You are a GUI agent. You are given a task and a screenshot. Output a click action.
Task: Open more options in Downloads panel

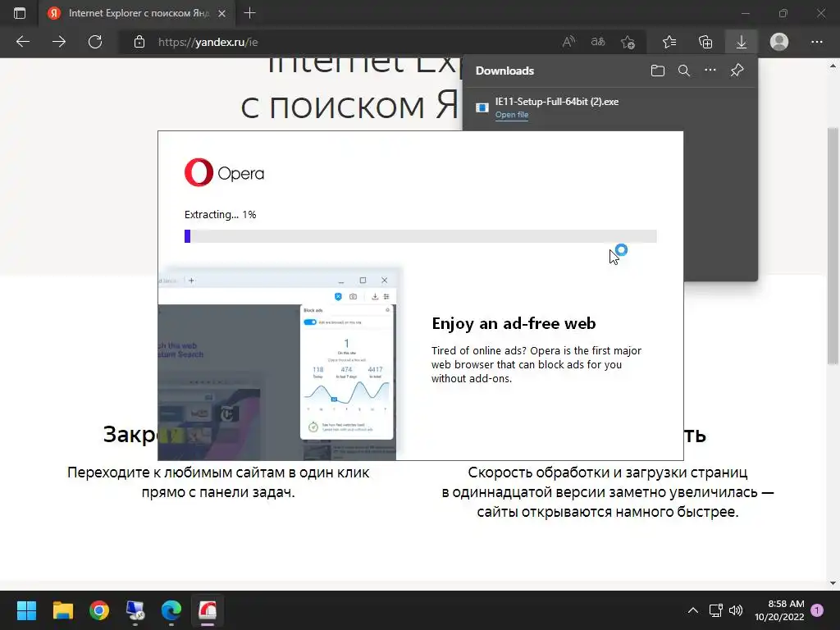[x=710, y=71]
